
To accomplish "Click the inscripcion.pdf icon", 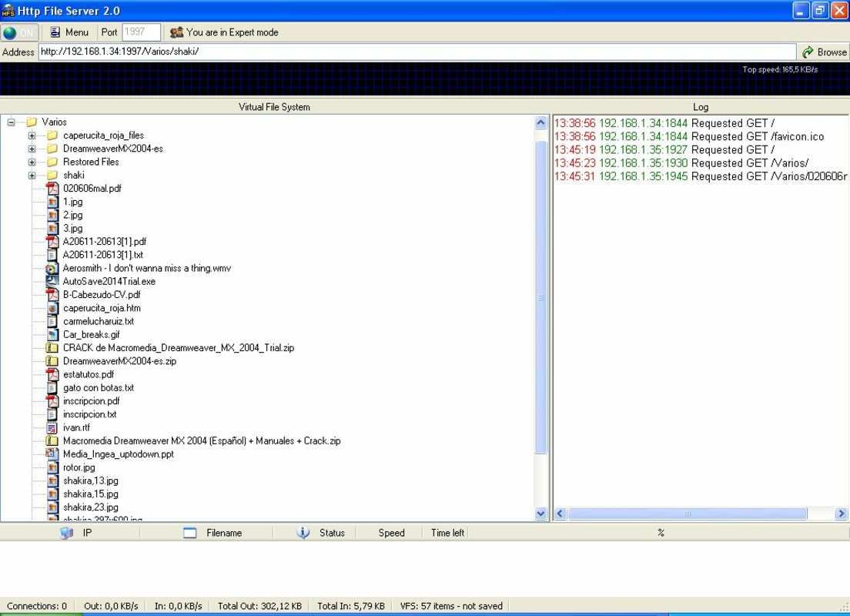I will tap(52, 400).
